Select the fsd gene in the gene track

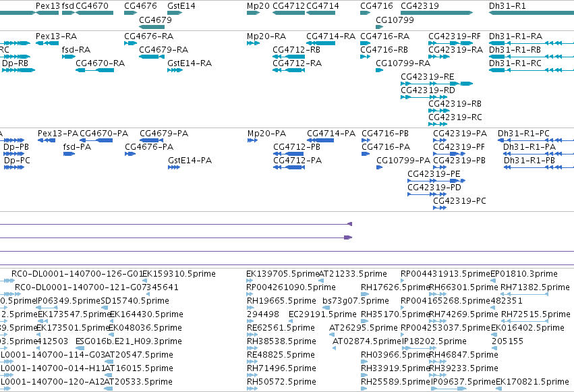click(x=68, y=13)
